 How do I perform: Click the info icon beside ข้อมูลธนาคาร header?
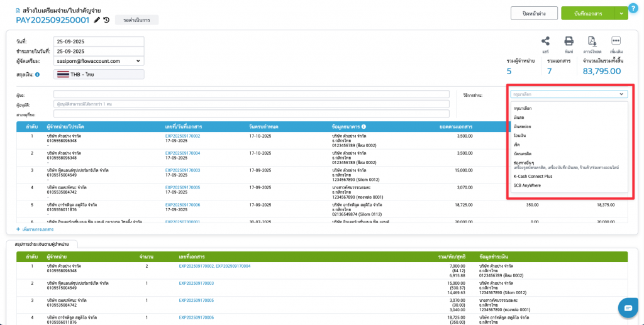(364, 126)
